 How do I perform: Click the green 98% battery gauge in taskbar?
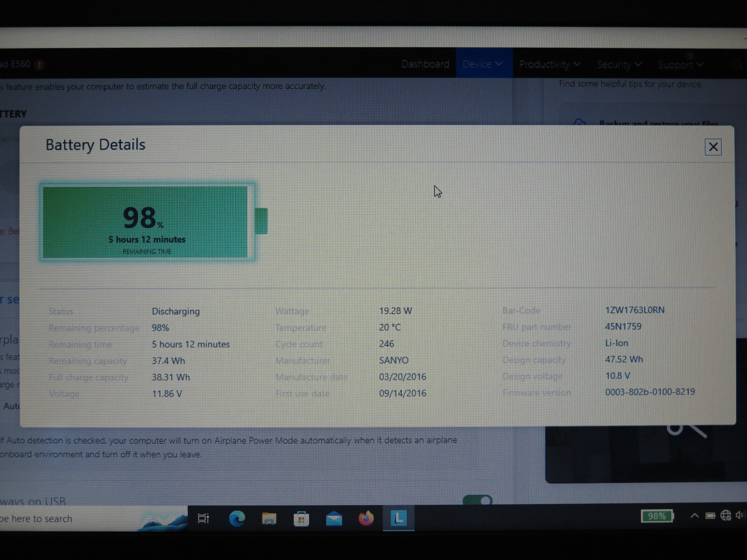(657, 516)
